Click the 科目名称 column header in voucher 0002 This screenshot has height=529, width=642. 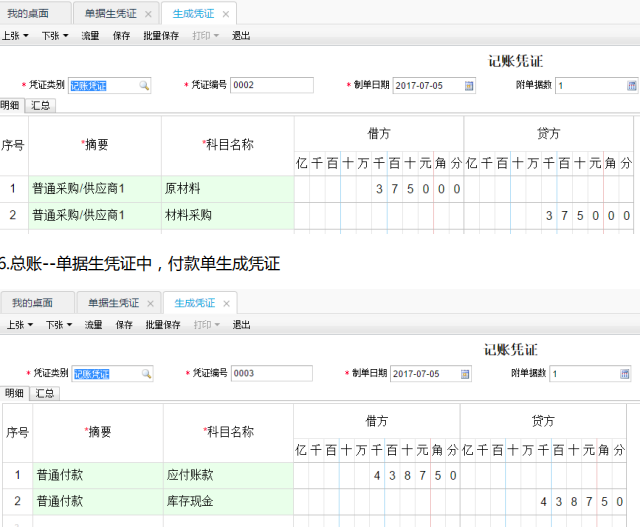tap(228, 145)
